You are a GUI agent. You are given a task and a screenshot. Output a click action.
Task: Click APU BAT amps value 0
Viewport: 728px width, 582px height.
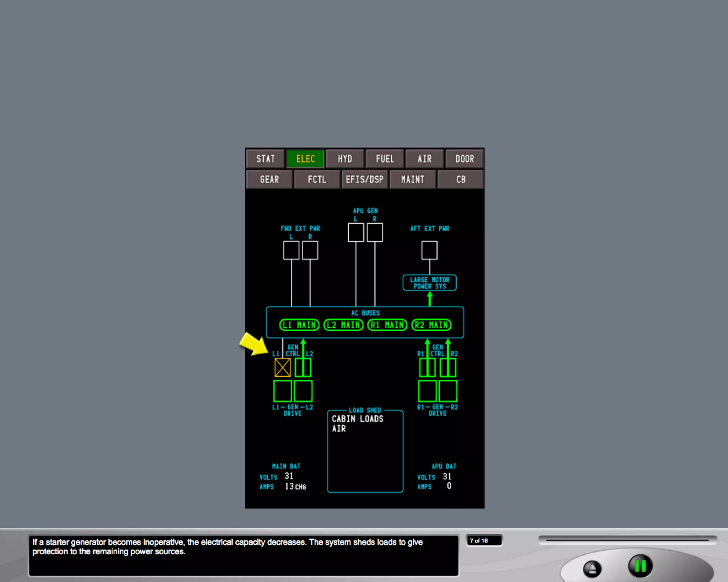449,486
